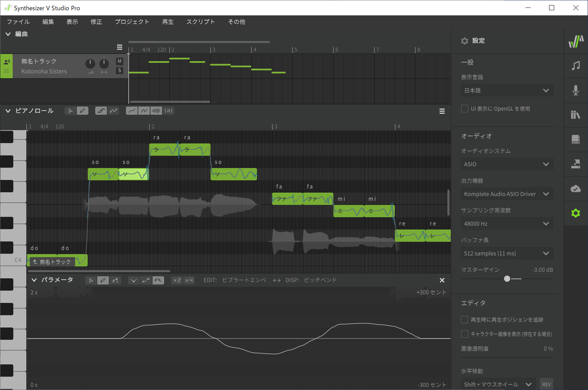Open 出力機器 dropdown Komplete Audio ASIO Driver
This screenshot has width=588, height=390.
click(507, 194)
